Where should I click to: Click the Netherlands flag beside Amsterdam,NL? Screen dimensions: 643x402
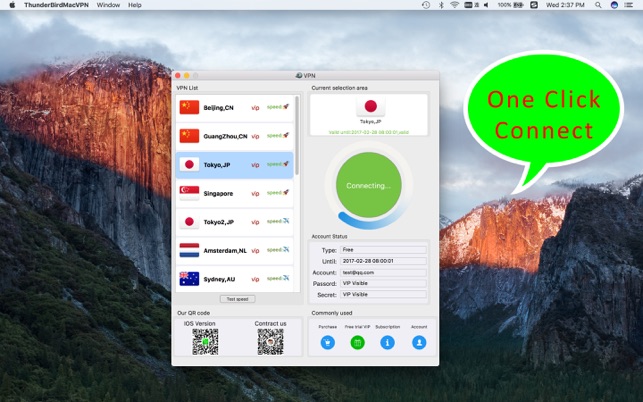(189, 250)
